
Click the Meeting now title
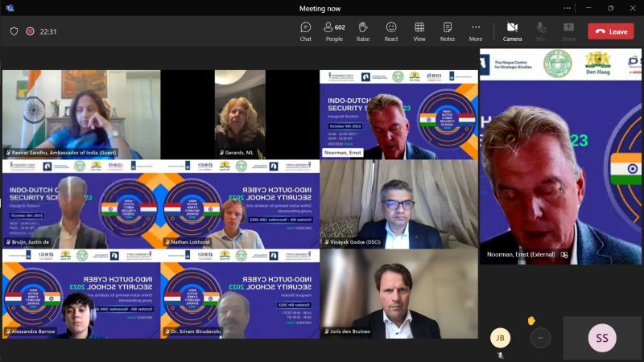320,8
